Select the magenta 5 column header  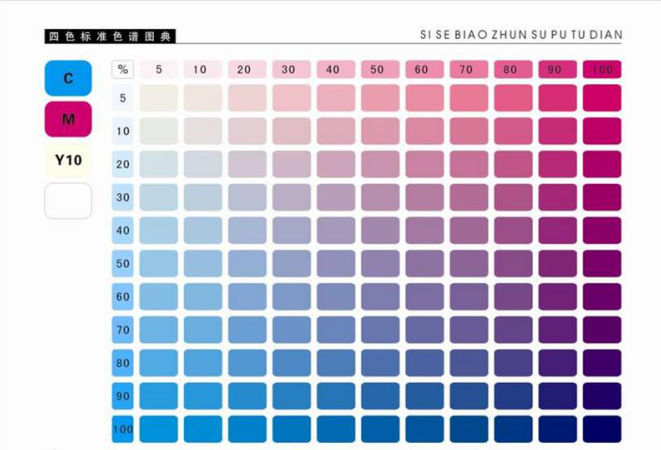point(159,69)
